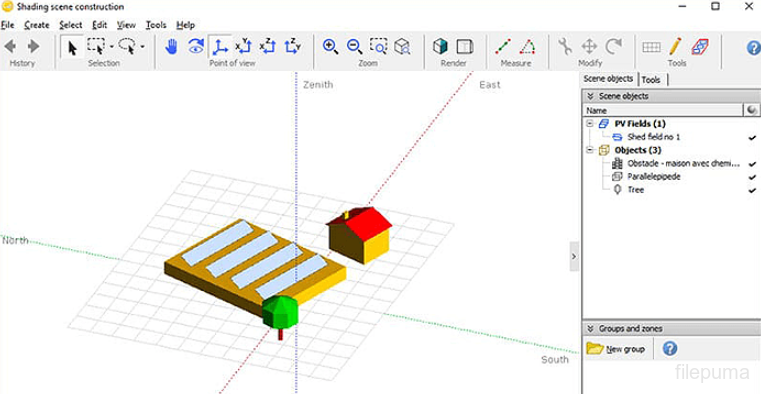Image resolution: width=761 pixels, height=394 pixels.
Task: Select the hand pan tool
Action: [171, 47]
